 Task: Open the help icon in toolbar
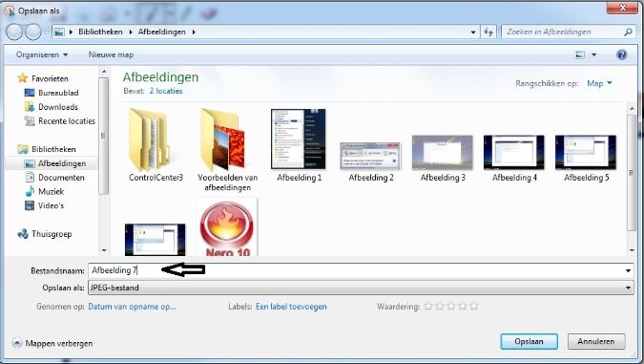click(x=622, y=54)
